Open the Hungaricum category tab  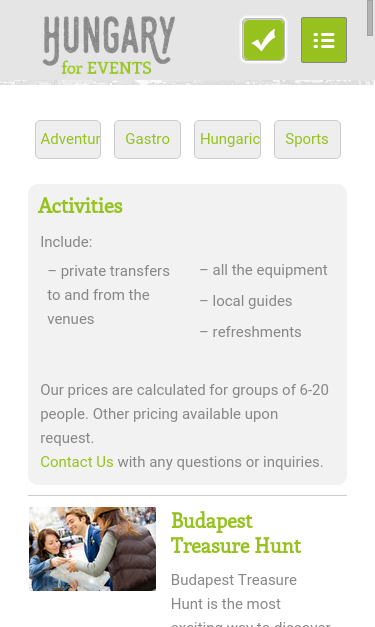(x=227, y=139)
